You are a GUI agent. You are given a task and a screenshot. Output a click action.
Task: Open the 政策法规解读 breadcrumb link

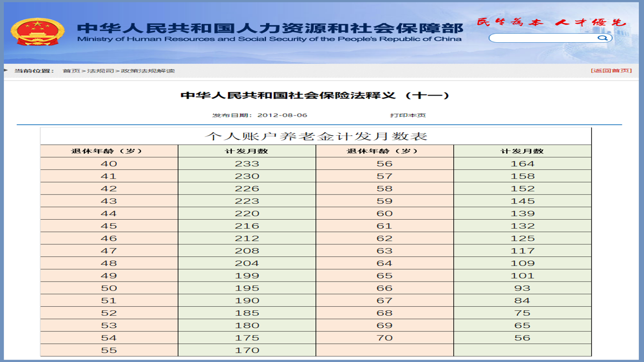click(148, 71)
